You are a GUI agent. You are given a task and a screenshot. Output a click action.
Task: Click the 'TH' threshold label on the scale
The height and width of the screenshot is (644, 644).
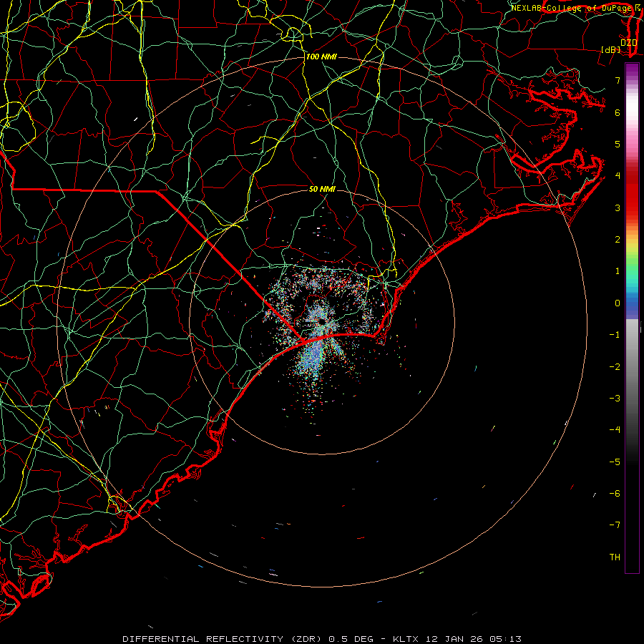tap(615, 557)
